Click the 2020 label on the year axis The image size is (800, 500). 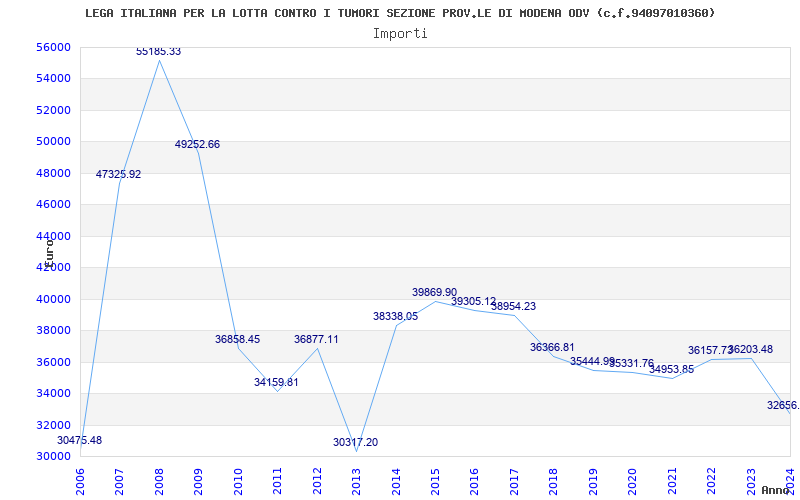click(632, 482)
